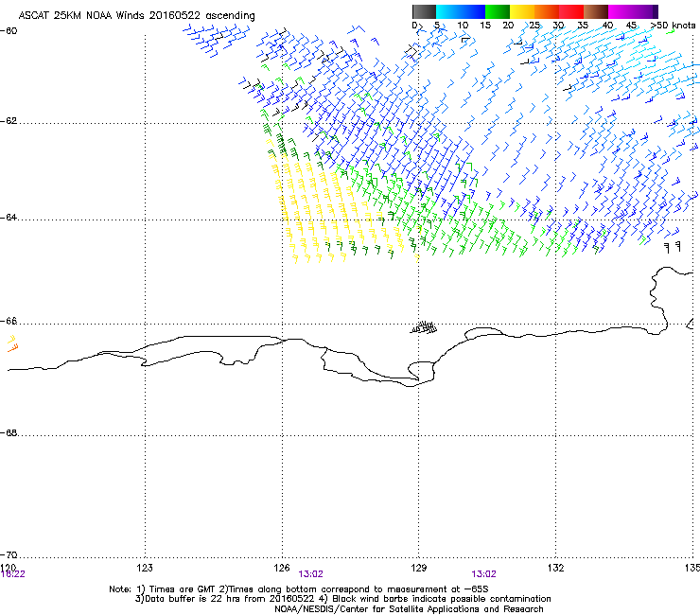Click the '-70' latitude label
Viewport: 700px width, 615px height.
pyautogui.click(x=9, y=554)
